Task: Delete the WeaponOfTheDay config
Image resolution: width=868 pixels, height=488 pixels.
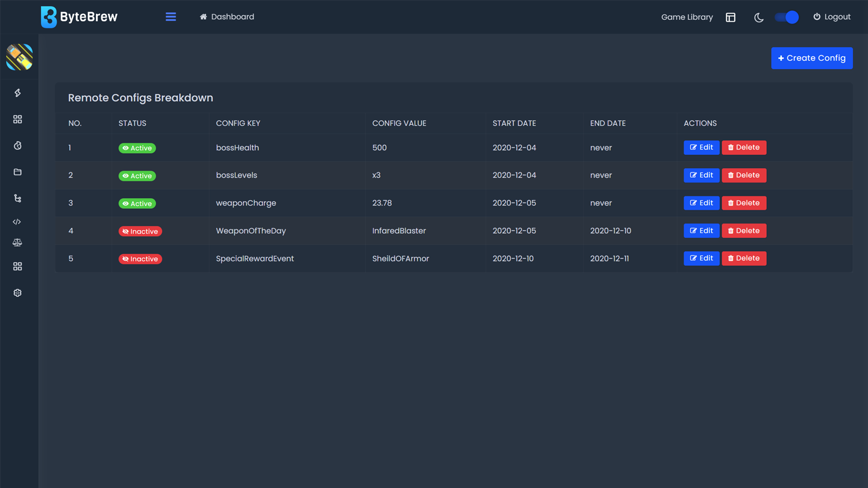Action: tap(744, 231)
